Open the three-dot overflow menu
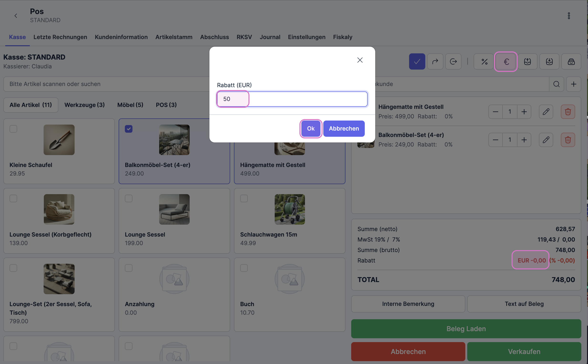This screenshot has height=364, width=588. (569, 16)
